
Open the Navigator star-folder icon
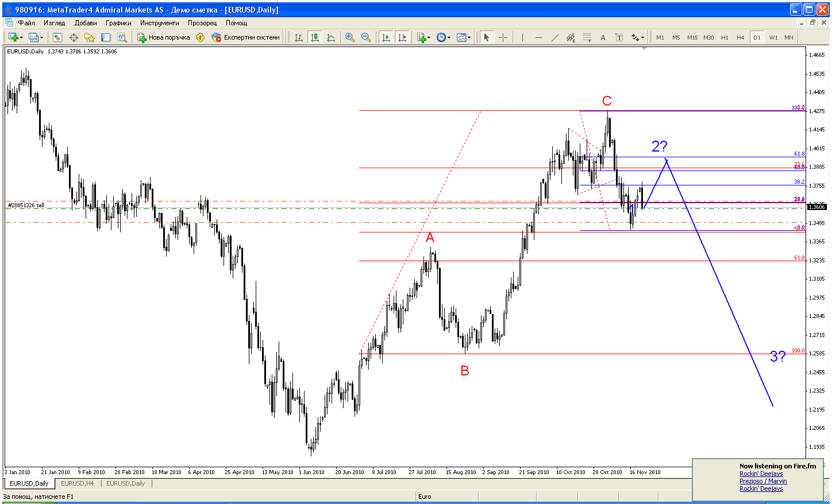point(90,37)
